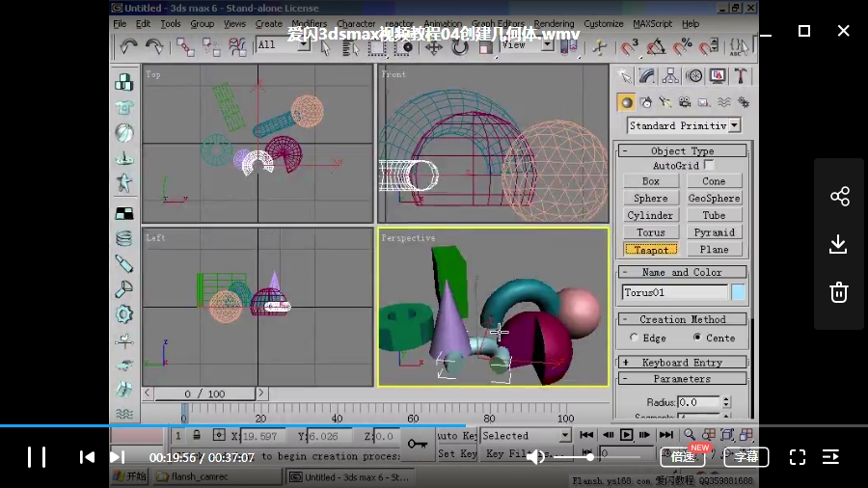Choose the Select and Rotate tool
The height and width of the screenshot is (488, 868).
pyautogui.click(x=459, y=48)
